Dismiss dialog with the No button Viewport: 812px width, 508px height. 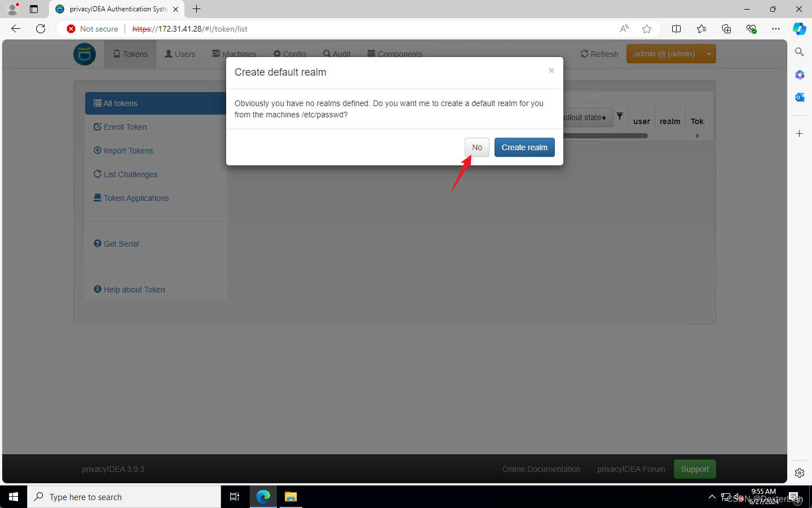(477, 147)
